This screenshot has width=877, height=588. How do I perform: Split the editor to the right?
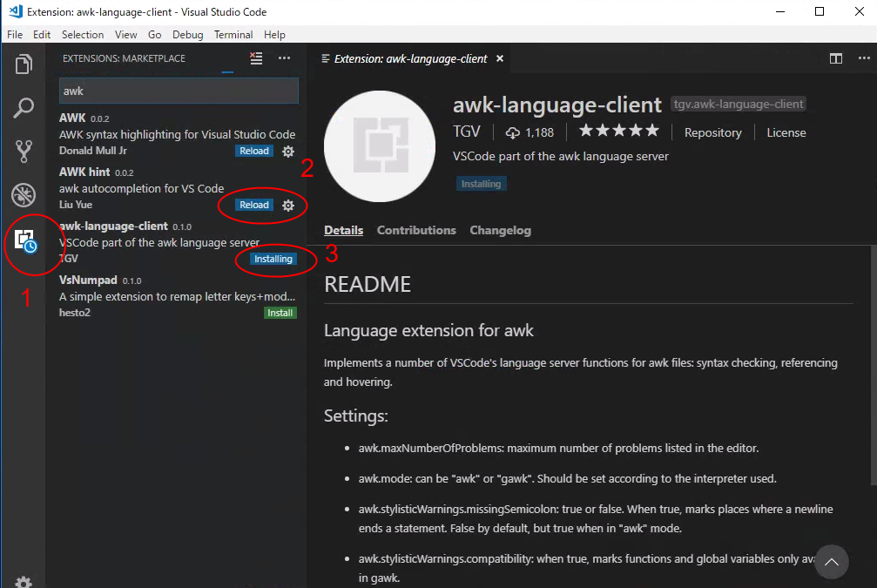(836, 58)
